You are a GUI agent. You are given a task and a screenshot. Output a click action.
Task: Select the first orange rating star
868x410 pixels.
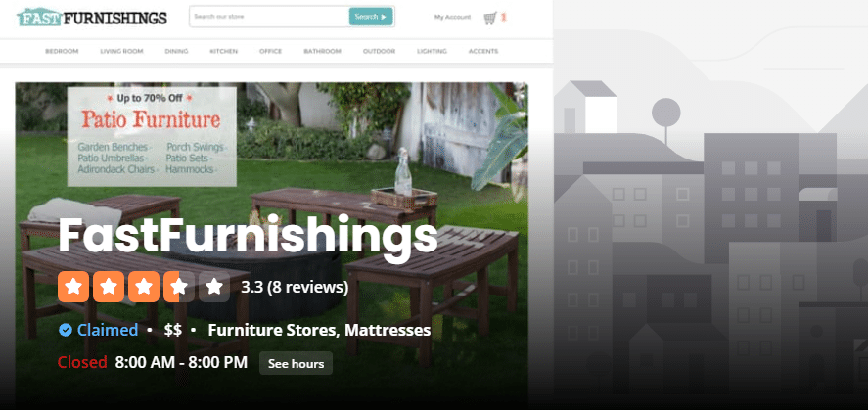[73, 287]
